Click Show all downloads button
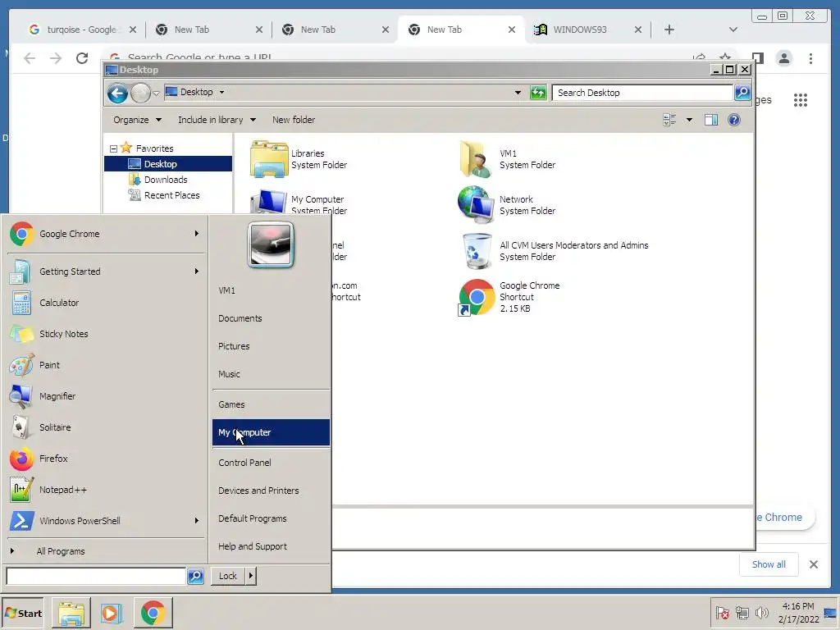 coord(768,564)
